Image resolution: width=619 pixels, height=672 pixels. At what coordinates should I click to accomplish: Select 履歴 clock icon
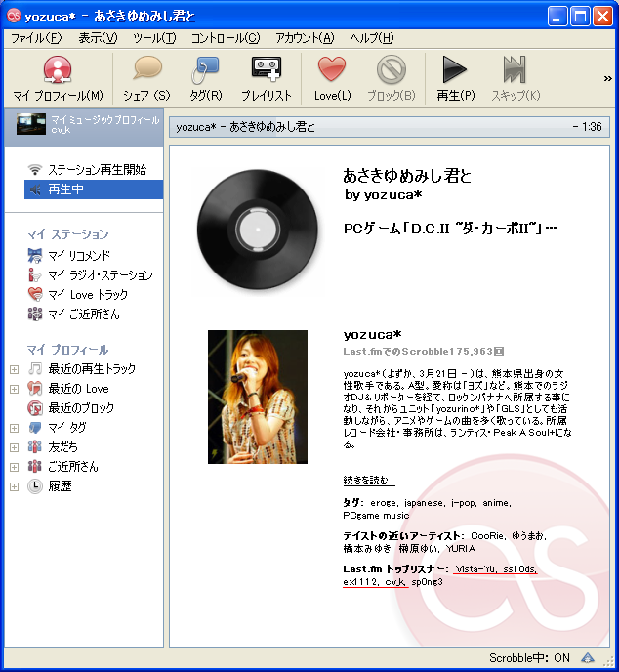pyautogui.click(x=35, y=486)
